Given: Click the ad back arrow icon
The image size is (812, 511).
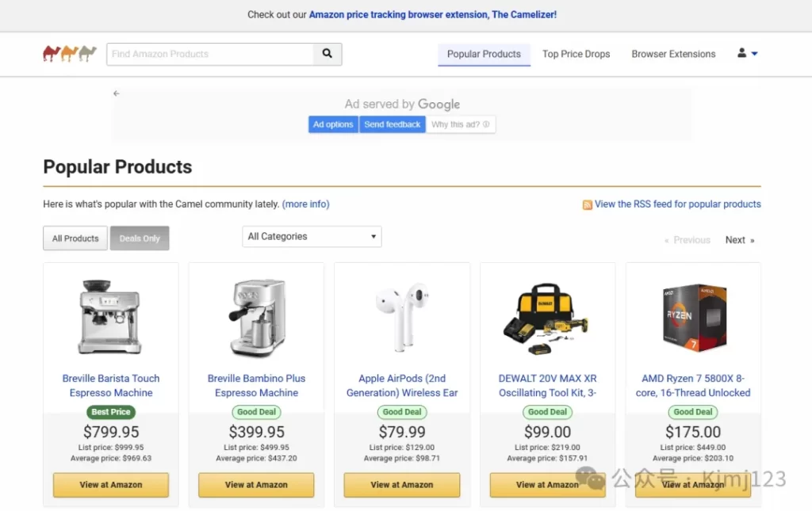Looking at the screenshot, I should coord(117,93).
